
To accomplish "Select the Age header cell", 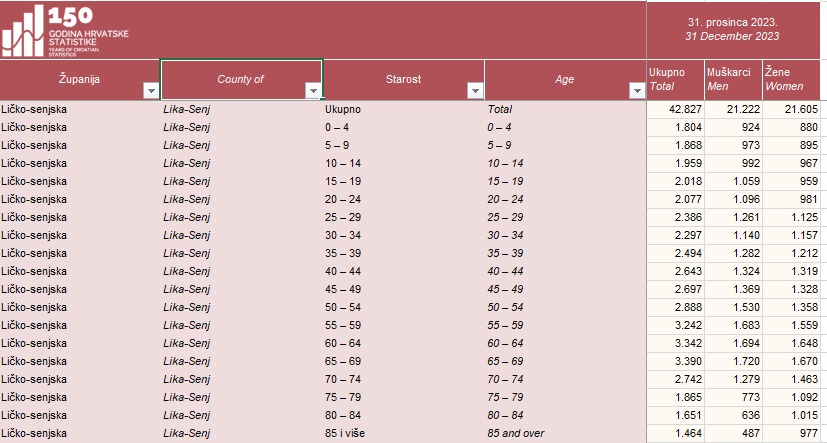I will click(x=565, y=80).
